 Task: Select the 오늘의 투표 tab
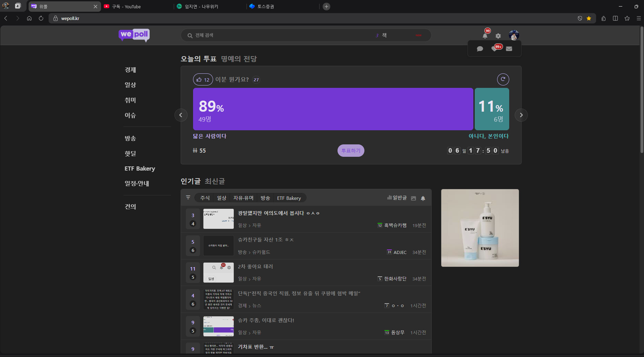pos(199,59)
